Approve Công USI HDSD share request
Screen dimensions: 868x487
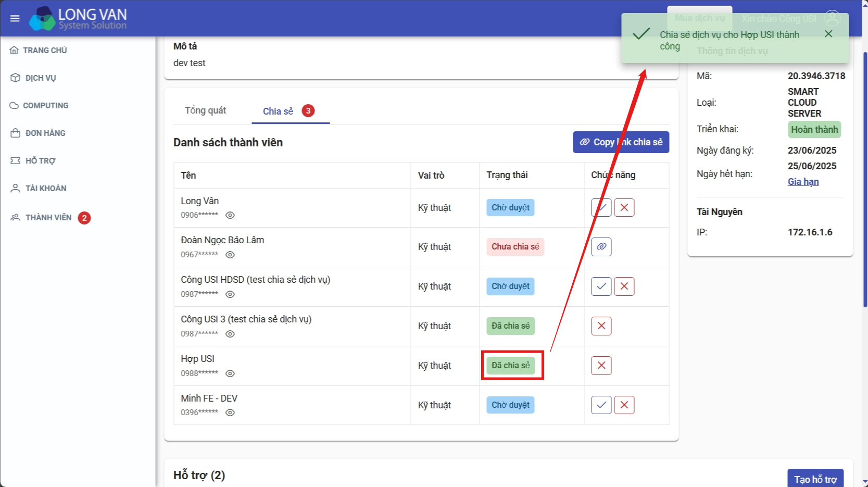click(x=601, y=286)
